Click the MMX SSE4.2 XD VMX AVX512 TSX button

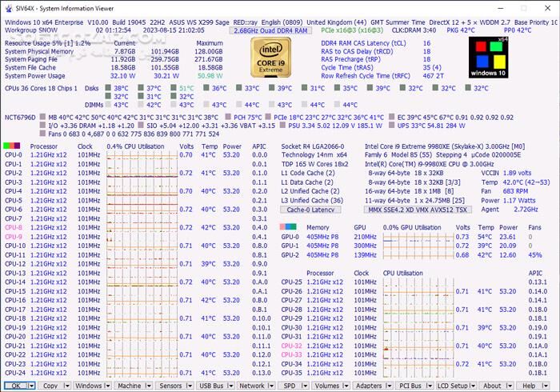tap(418, 210)
